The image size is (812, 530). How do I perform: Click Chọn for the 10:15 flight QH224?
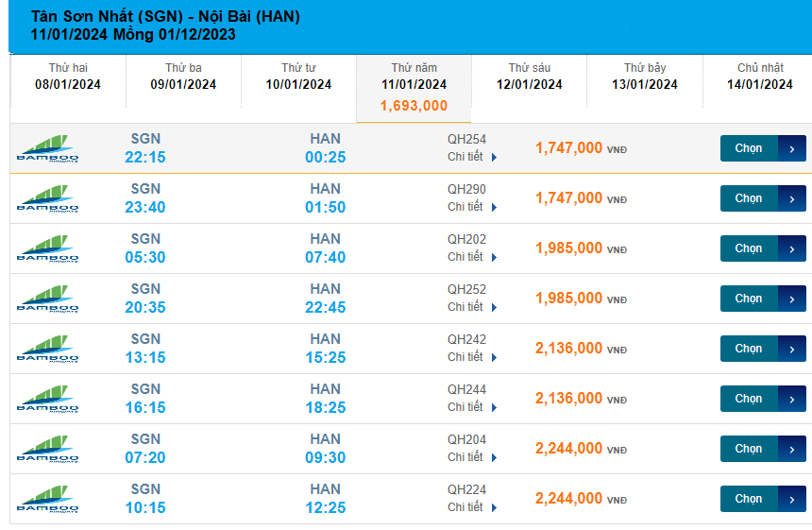tap(749, 499)
